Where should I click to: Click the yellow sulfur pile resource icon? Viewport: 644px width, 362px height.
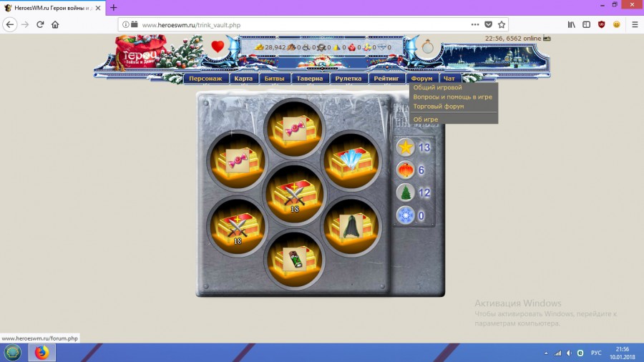337,47
